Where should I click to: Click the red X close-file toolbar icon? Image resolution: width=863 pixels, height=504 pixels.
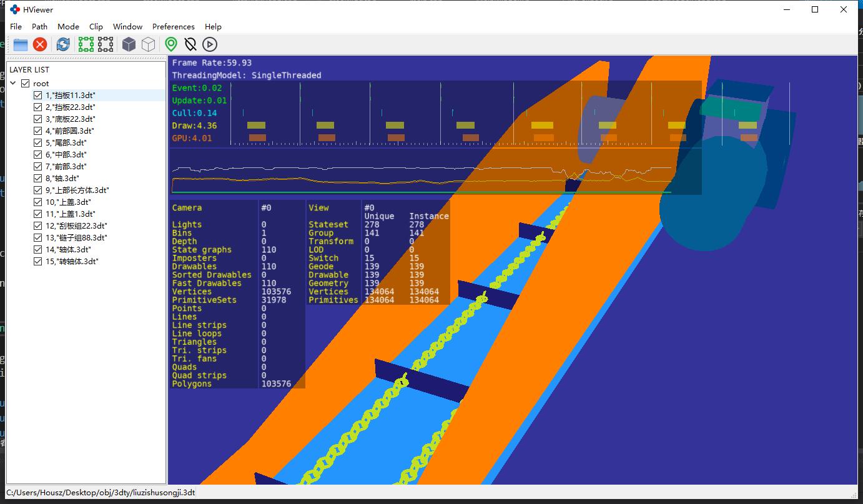pyautogui.click(x=40, y=44)
